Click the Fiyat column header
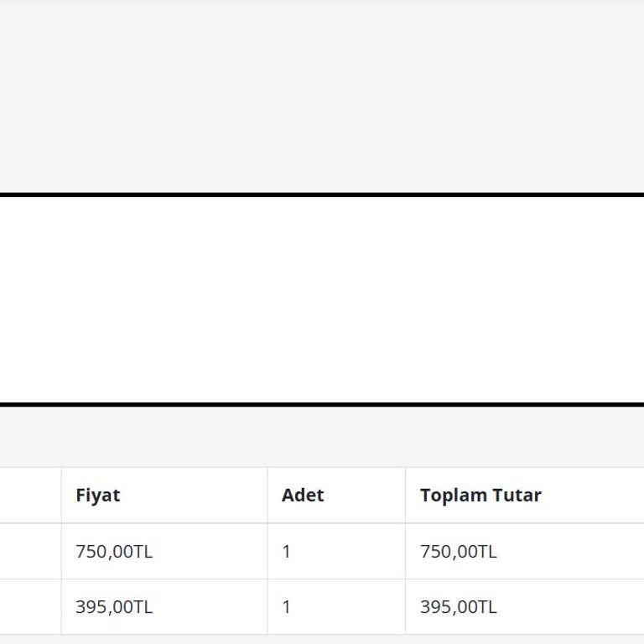 (x=98, y=495)
